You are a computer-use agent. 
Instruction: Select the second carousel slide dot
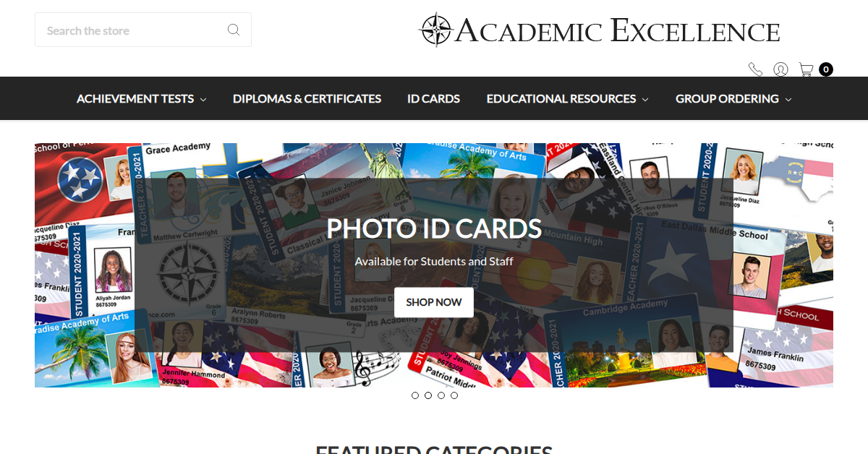pos(428,395)
